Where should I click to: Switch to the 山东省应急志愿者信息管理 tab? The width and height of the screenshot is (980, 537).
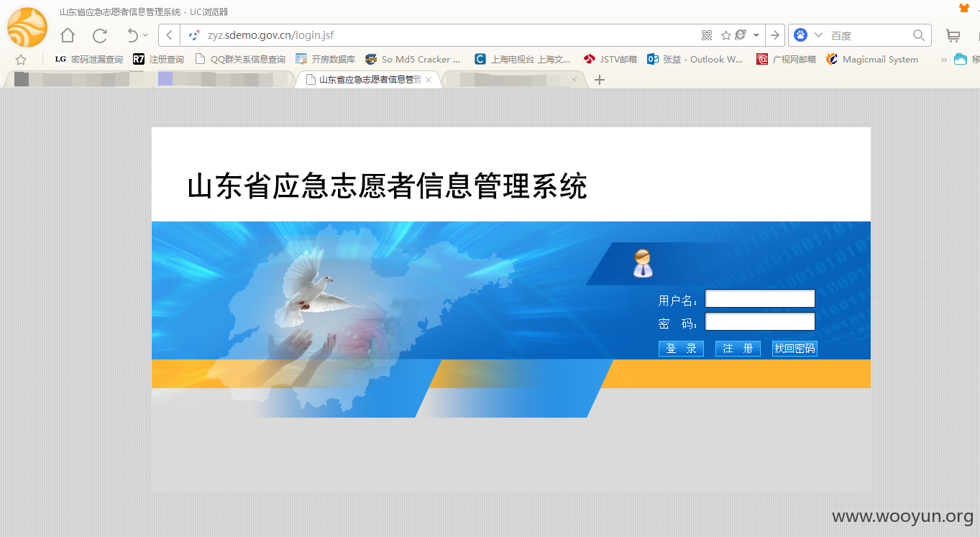click(367, 80)
